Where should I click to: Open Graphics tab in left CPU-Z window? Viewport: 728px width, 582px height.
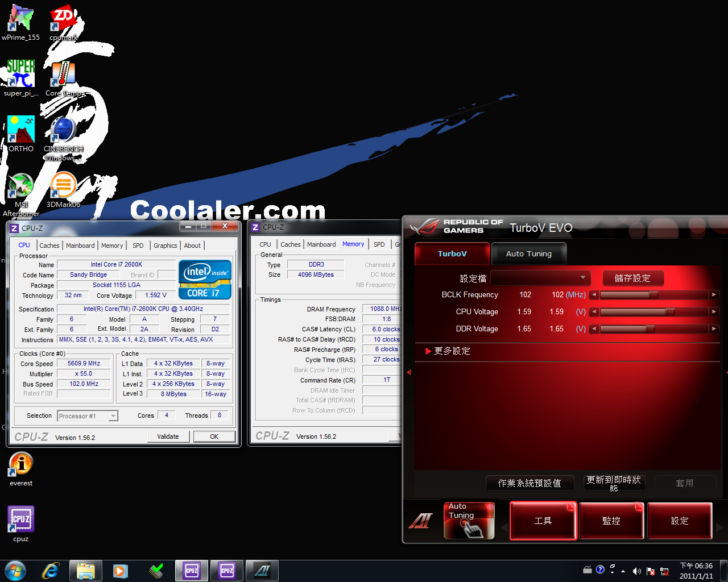pyautogui.click(x=166, y=246)
